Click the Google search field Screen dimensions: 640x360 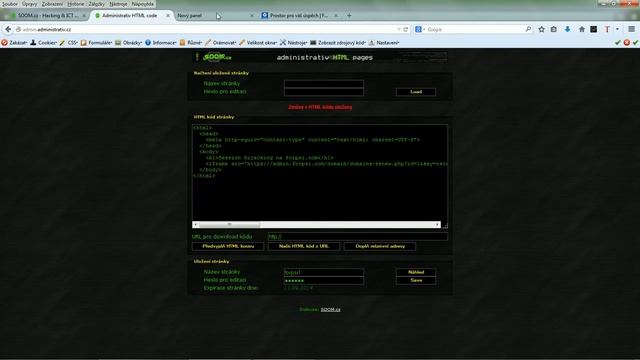pyautogui.click(x=473, y=29)
